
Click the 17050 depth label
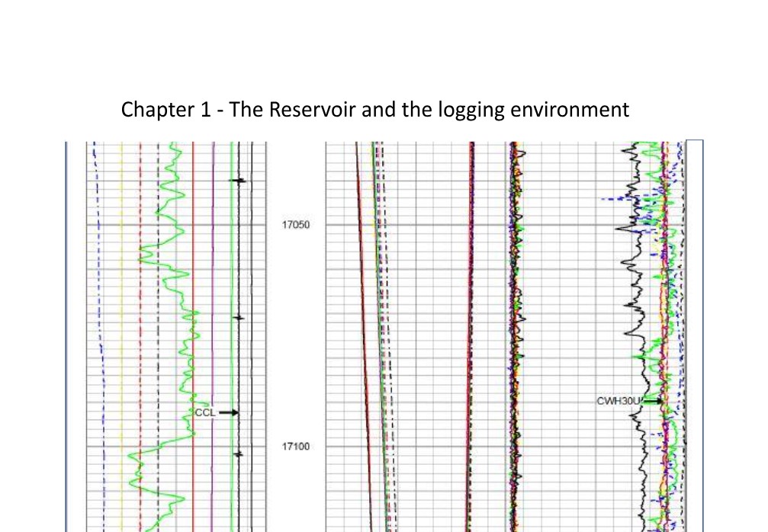(295, 226)
